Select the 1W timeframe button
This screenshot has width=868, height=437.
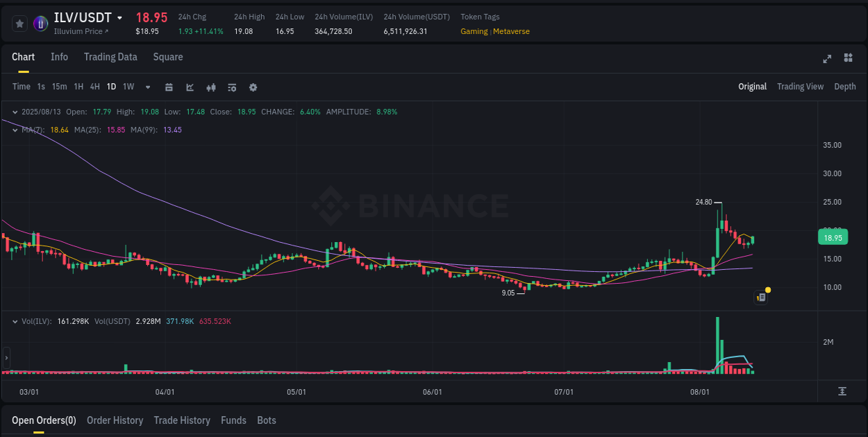click(x=128, y=87)
